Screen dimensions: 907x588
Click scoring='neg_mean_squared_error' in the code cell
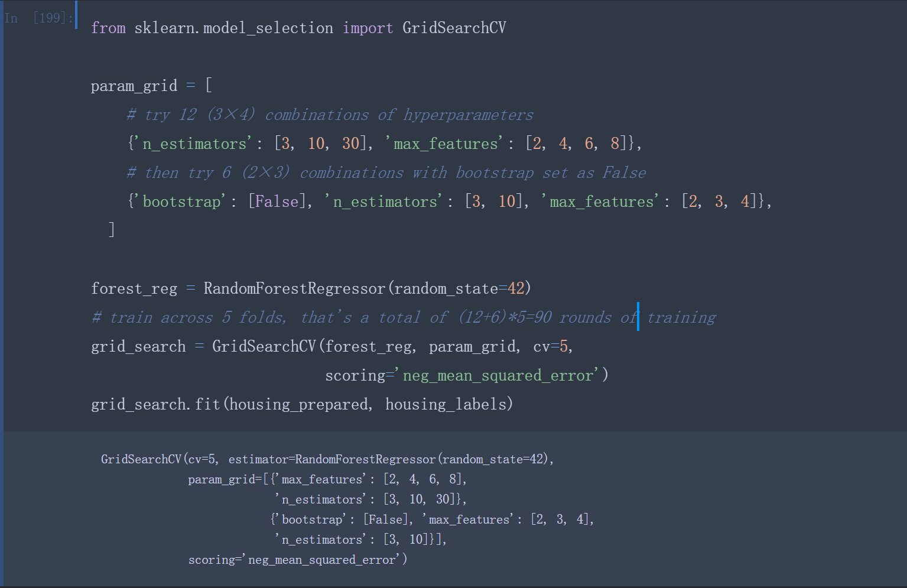coord(467,375)
